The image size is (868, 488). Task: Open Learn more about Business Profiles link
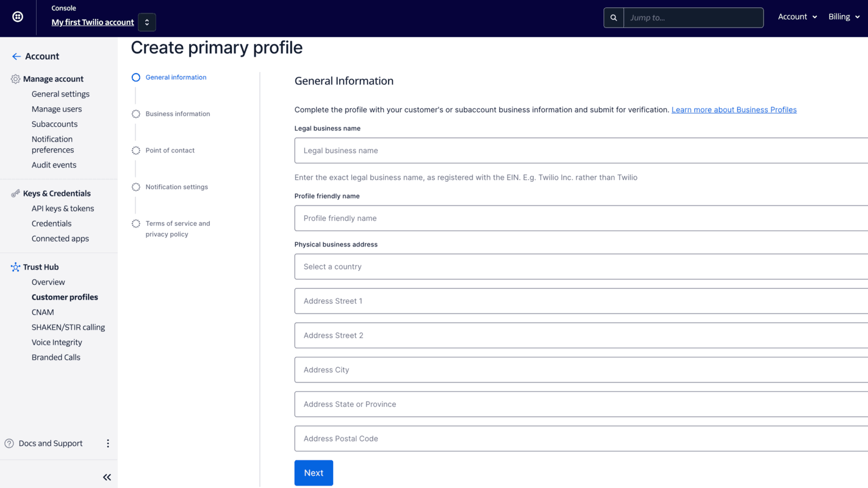click(x=734, y=109)
